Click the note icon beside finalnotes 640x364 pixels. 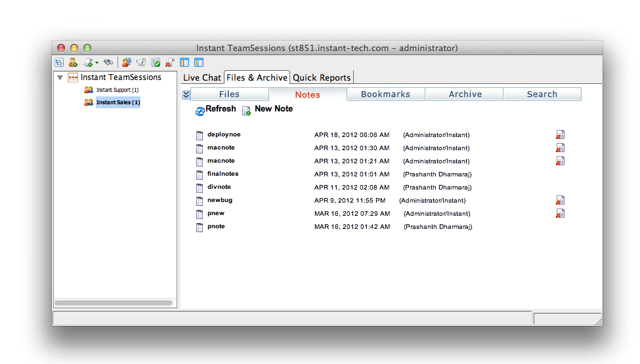[199, 175]
